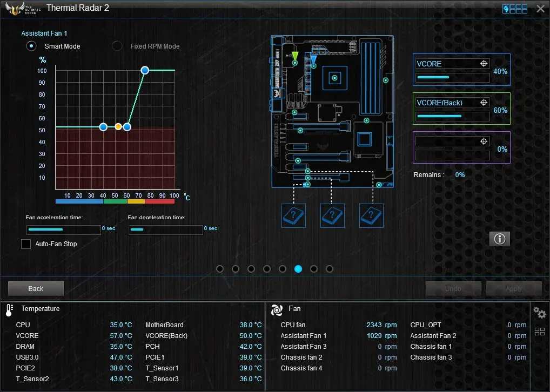550x392 pixels.
Task: Click the Assistant Fan 1 heading
Action: coord(44,33)
